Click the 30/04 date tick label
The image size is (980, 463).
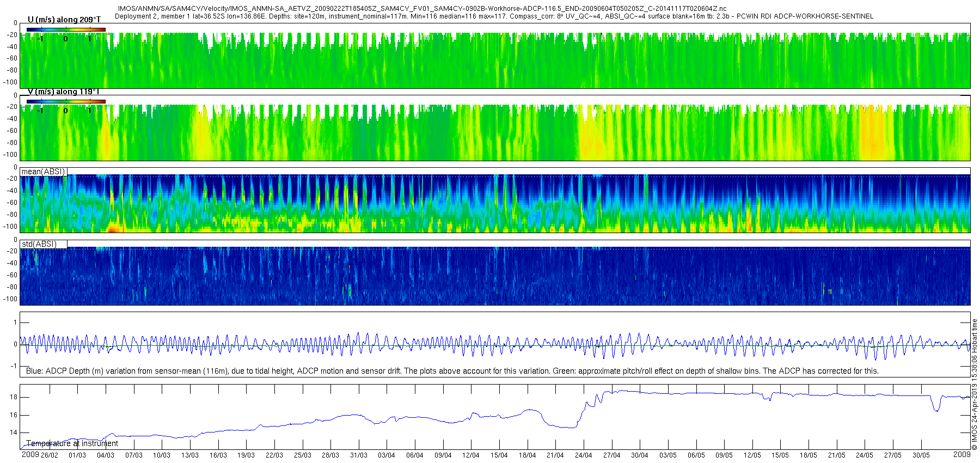[x=640, y=455]
